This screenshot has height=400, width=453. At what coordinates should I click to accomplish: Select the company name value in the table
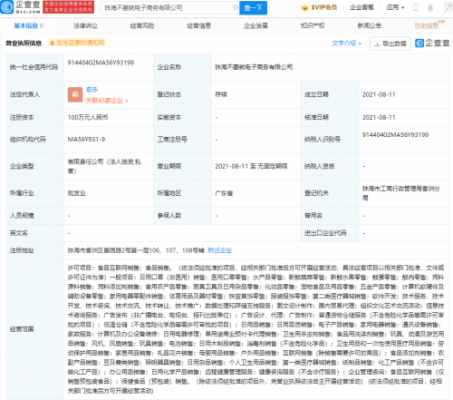[x=254, y=67]
